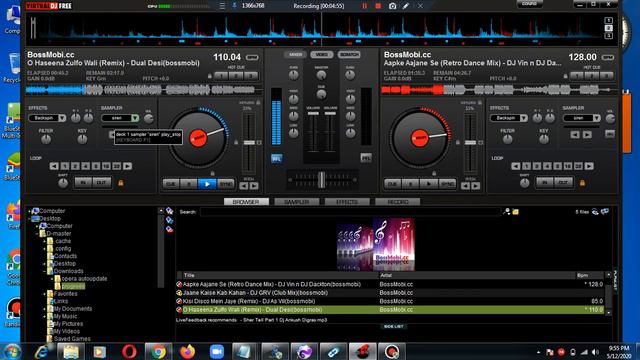The image size is (640, 360).
Task: Play the left deck track
Action: pyautogui.click(x=207, y=184)
